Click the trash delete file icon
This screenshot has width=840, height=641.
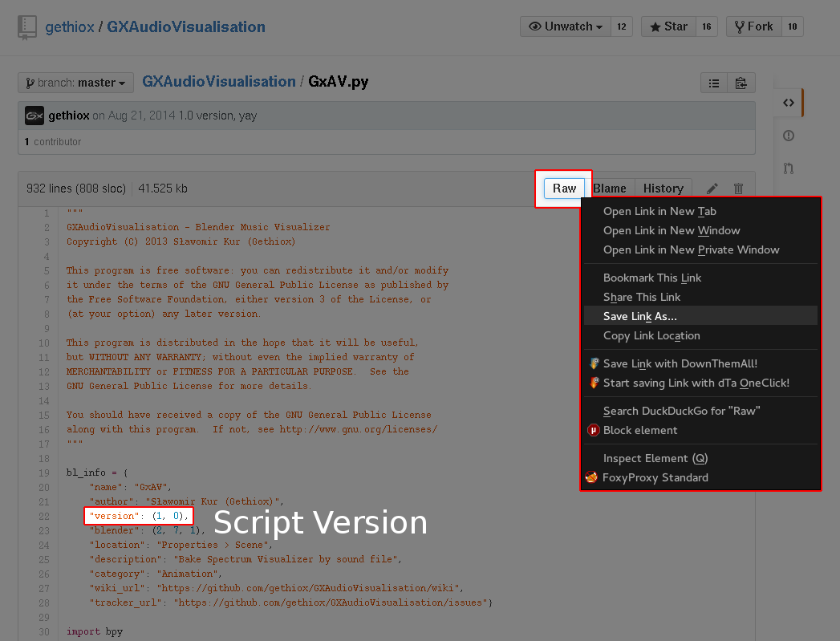(738, 189)
